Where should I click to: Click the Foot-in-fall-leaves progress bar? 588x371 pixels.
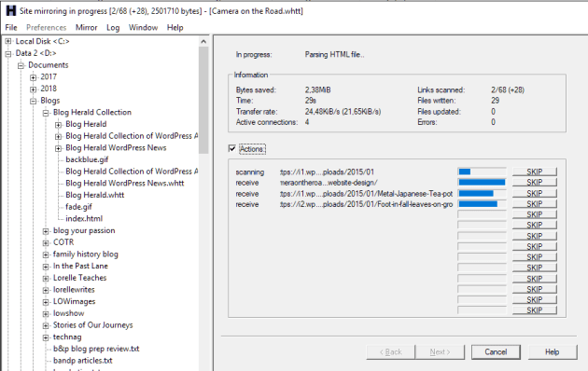(482, 204)
